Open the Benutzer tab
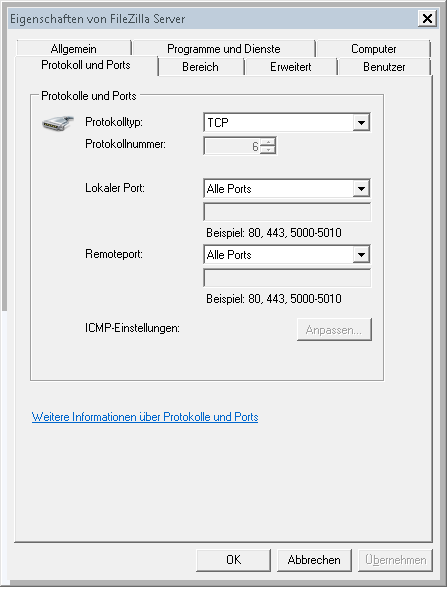 point(384,67)
